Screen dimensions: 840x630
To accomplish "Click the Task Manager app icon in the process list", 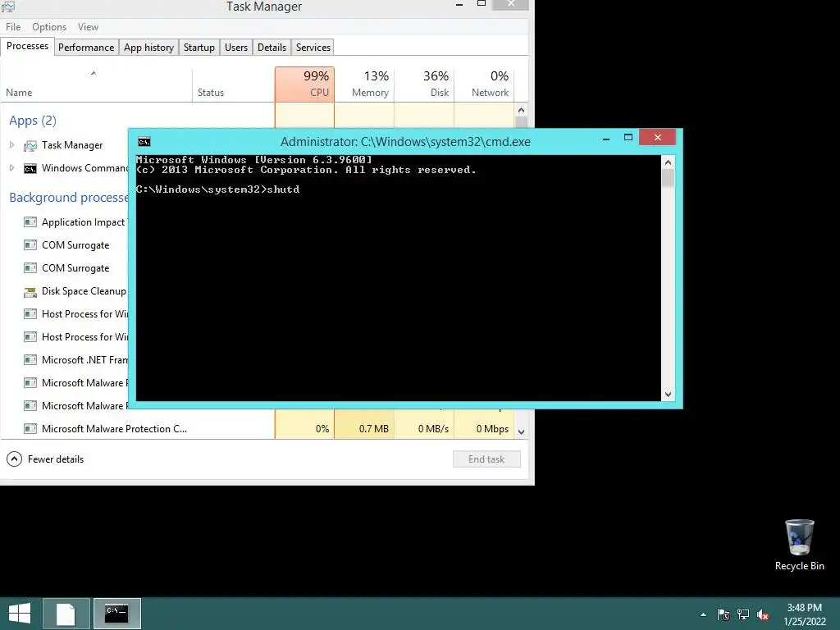I will tap(30, 145).
